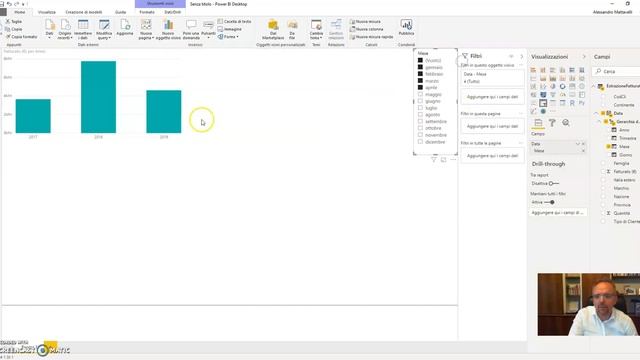The height and width of the screenshot is (360, 640).
Task: Collapse the Filtri pane arrow
Action: pyautogui.click(x=522, y=56)
